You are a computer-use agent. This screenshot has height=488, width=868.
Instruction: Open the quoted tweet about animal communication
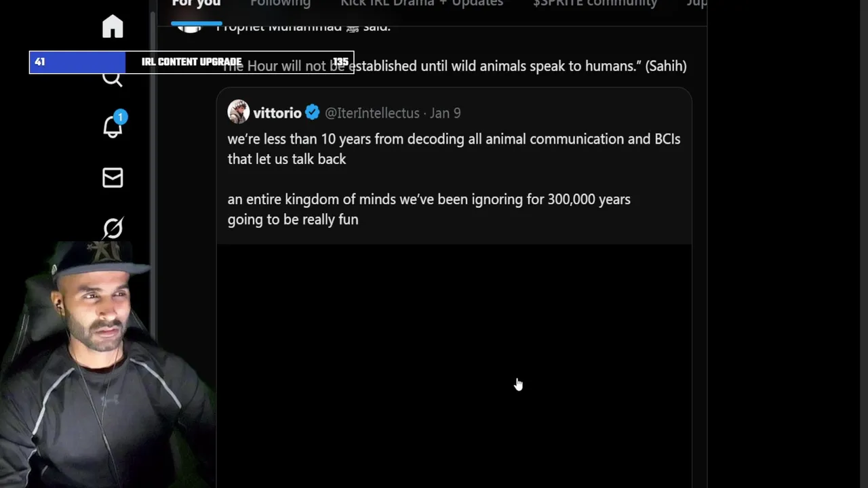(453, 180)
